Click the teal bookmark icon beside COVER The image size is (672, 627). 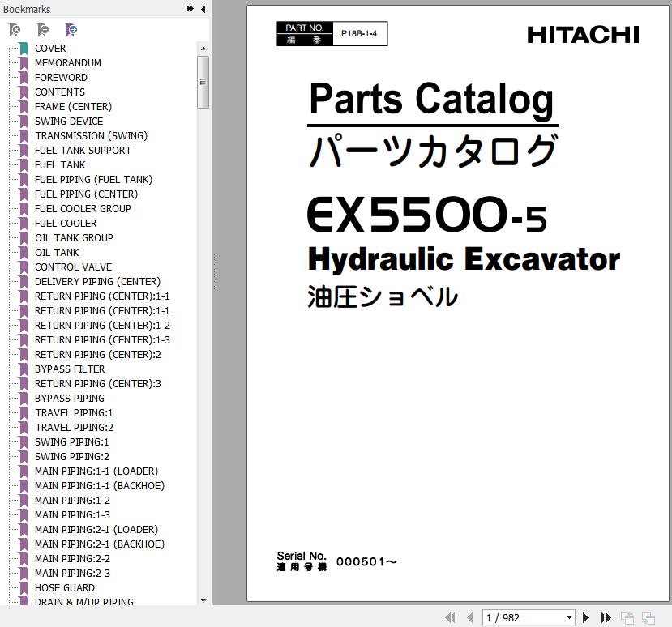point(24,49)
